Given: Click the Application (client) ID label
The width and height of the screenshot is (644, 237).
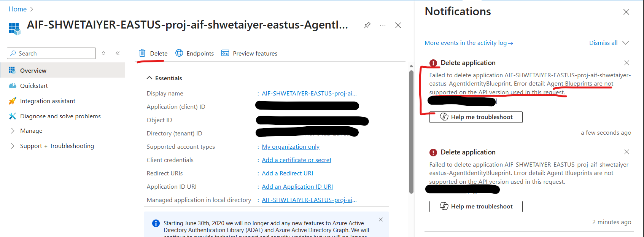Looking at the screenshot, I should pyautogui.click(x=176, y=107).
